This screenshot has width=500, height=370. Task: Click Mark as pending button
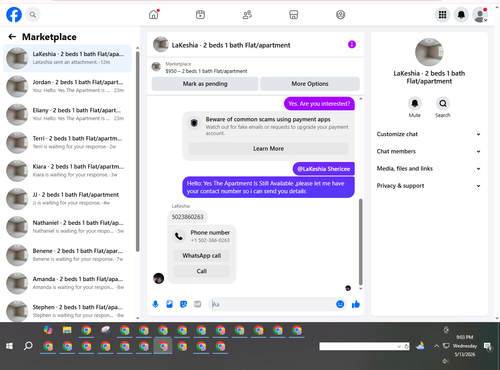click(205, 84)
